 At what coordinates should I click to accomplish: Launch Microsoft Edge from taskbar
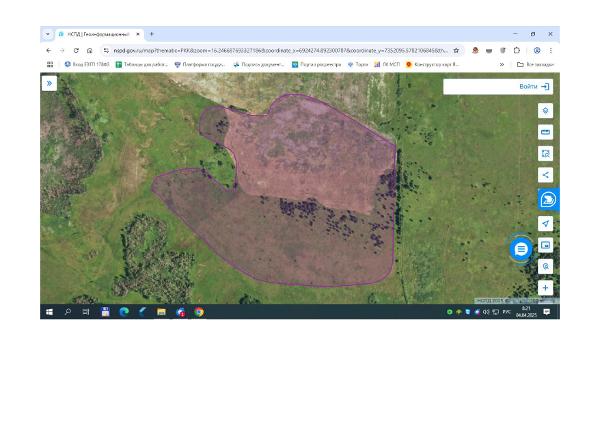pyautogui.click(x=124, y=312)
